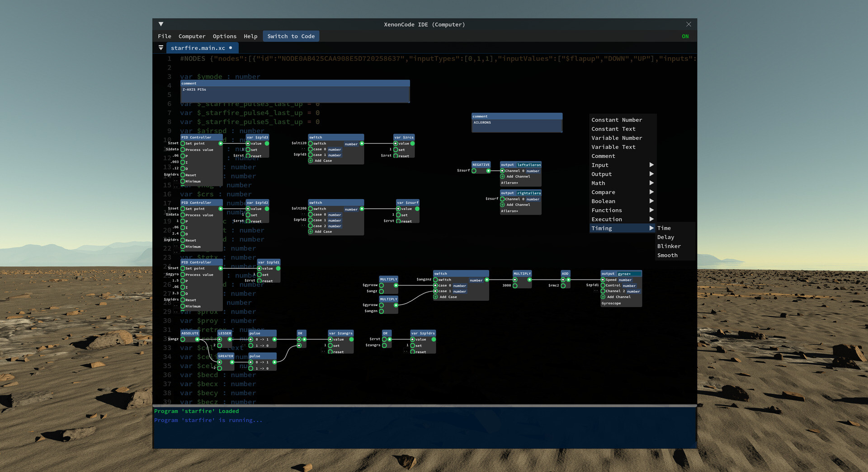Click Add Channel plus icon on the rightailero output node
This screenshot has width=868, height=472.
pos(503,205)
